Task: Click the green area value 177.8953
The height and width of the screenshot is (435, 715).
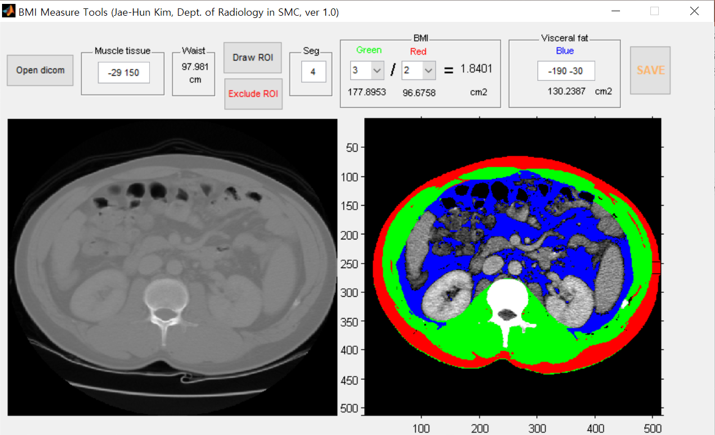Action: pyautogui.click(x=368, y=92)
